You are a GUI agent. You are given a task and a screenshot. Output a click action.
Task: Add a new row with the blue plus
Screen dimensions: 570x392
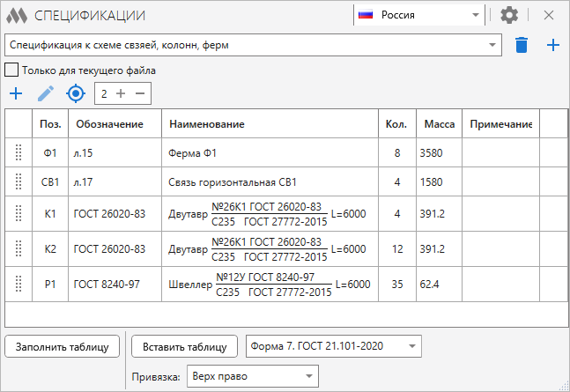(16, 93)
